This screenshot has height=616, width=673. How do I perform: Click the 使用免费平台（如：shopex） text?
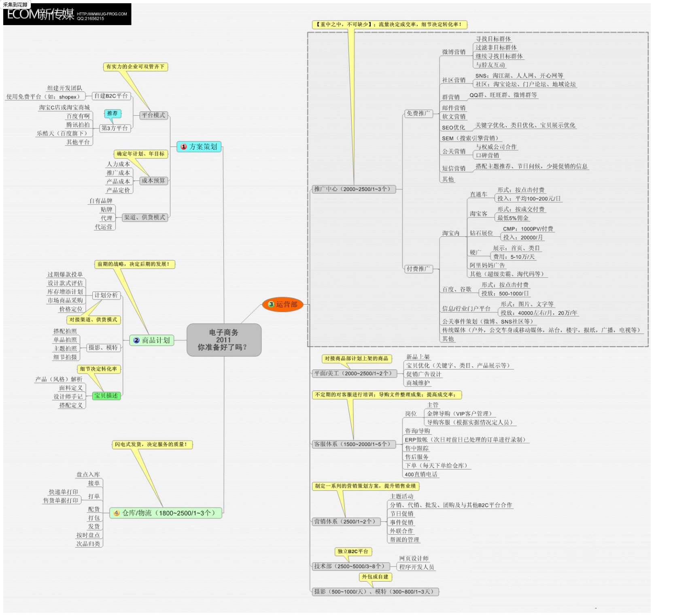45,97
